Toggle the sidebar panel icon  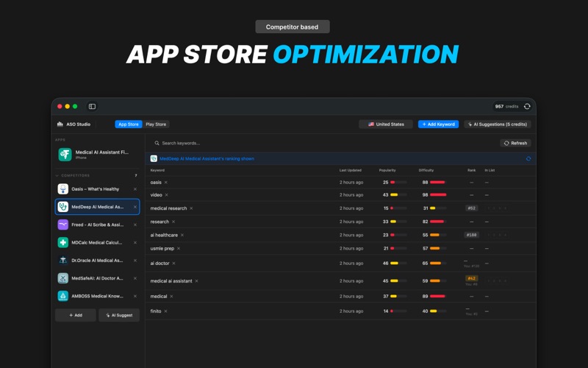click(x=92, y=107)
